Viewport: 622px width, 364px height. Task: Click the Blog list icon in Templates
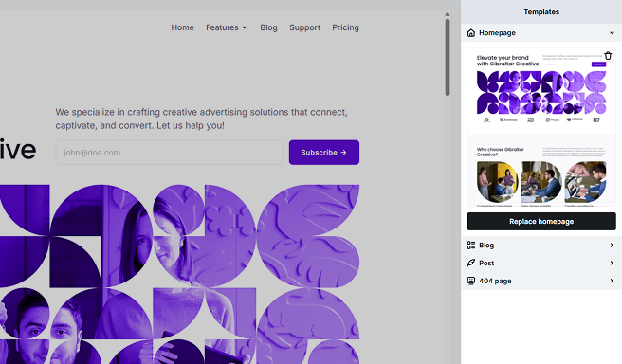click(471, 246)
